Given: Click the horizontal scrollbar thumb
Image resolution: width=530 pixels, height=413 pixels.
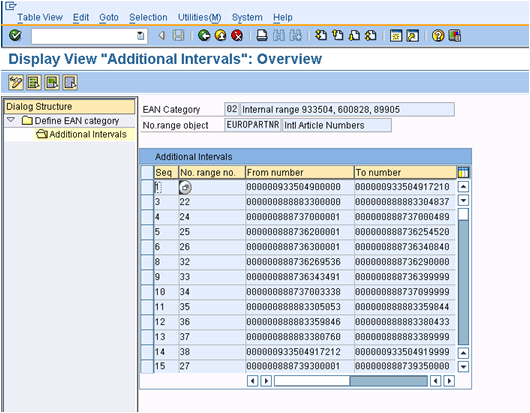Looking at the screenshot, I should 389,381.
